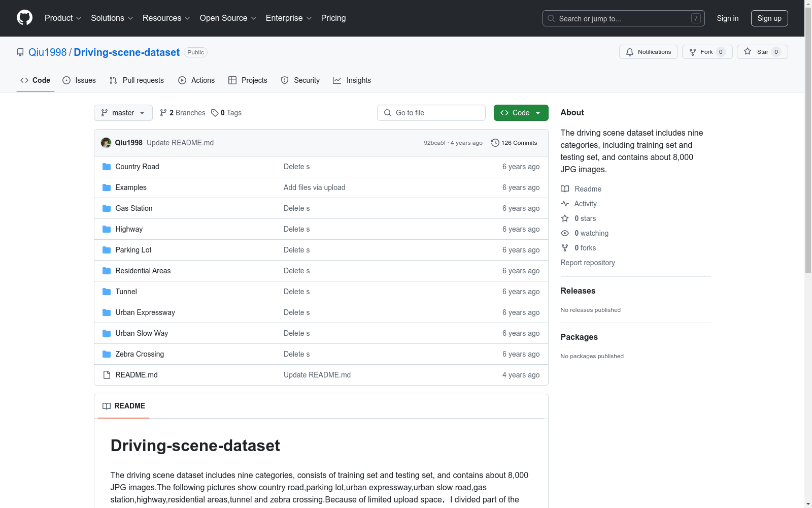The width and height of the screenshot is (812, 508).
Task: Open commit history clock icon
Action: [495, 143]
